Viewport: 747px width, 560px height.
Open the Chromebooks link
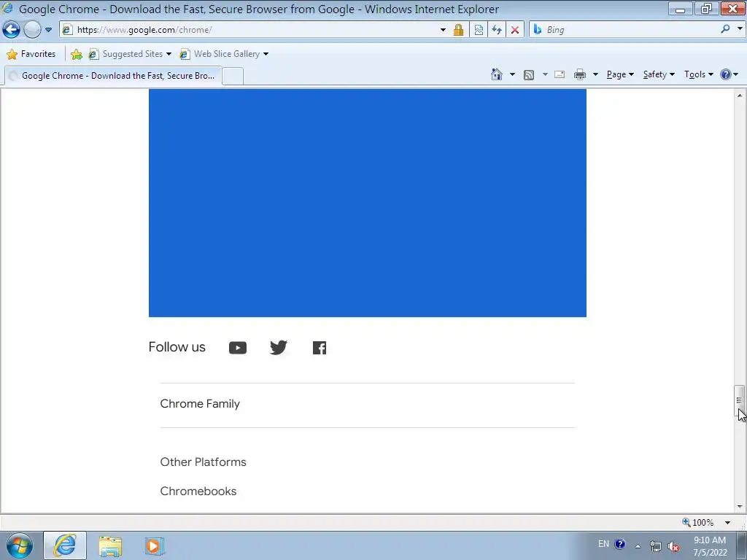pos(198,491)
